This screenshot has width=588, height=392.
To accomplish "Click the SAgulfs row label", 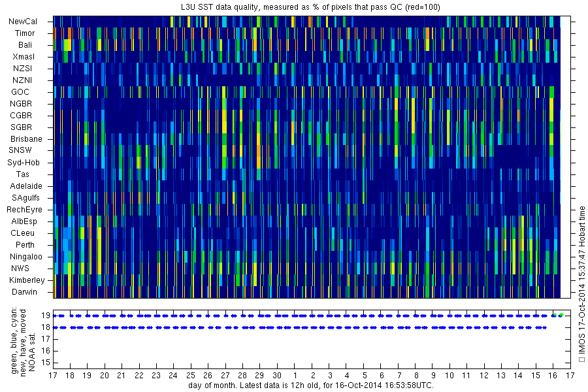I will [25, 198].
